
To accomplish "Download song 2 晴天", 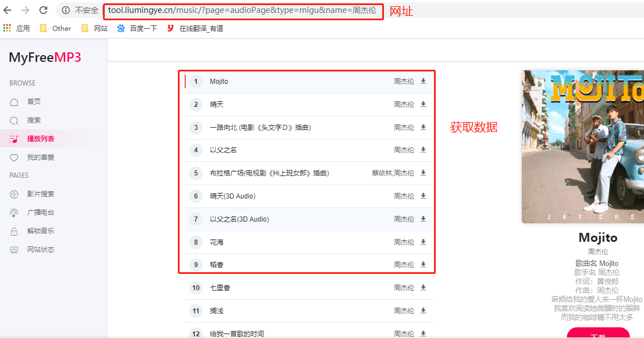I will (x=423, y=104).
